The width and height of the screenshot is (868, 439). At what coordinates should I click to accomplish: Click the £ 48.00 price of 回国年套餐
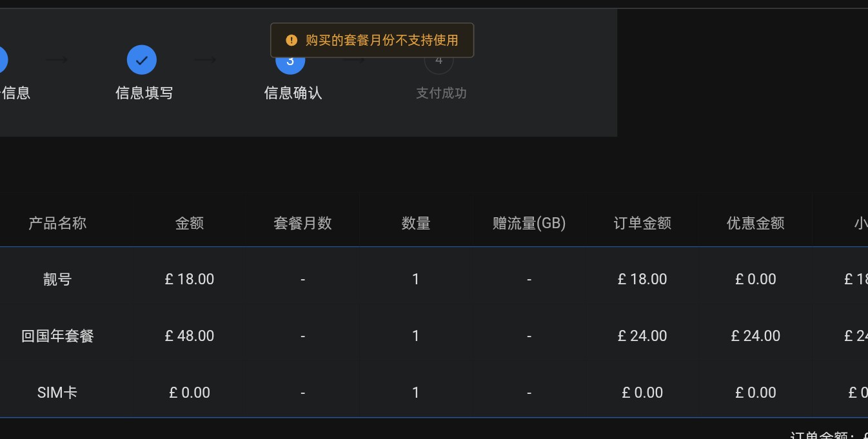[x=190, y=336]
